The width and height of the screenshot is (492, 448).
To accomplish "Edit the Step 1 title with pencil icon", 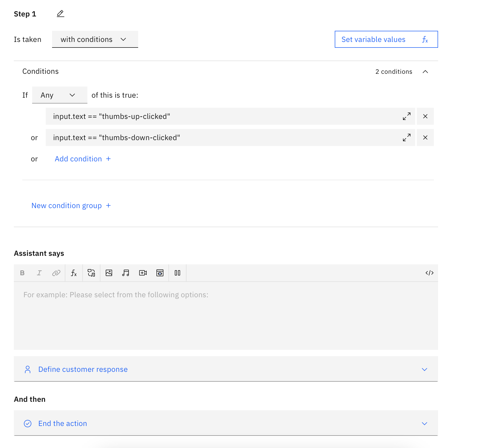I will (60, 13).
